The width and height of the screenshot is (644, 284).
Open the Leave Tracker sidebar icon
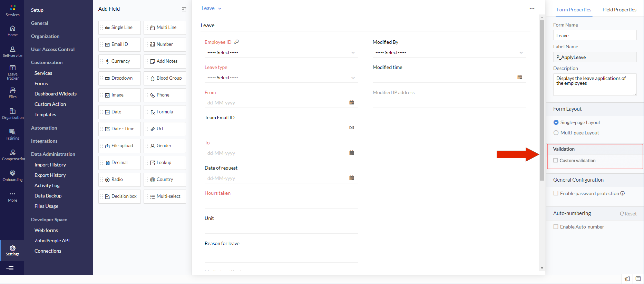click(12, 72)
